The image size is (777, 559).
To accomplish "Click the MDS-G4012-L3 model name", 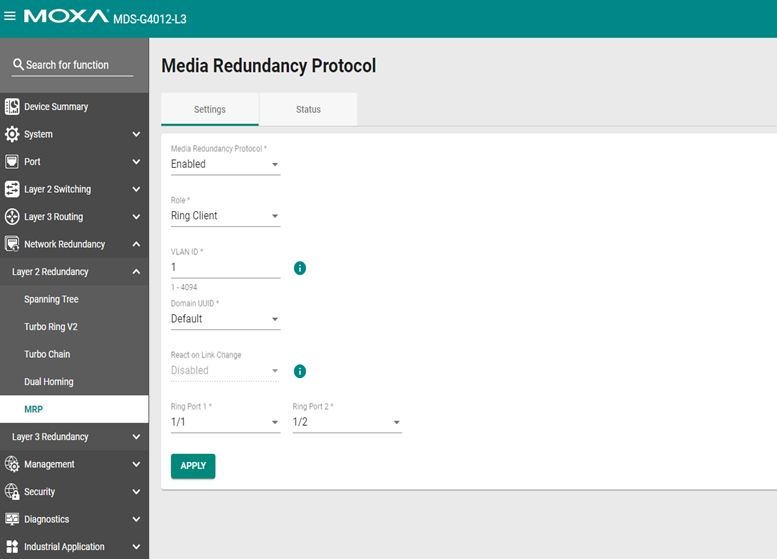I will tap(150, 19).
